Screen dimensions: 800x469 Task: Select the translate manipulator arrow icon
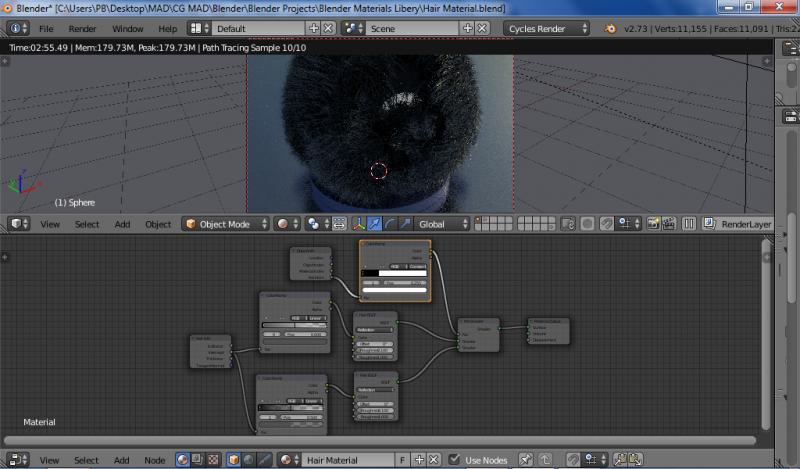[x=374, y=224]
